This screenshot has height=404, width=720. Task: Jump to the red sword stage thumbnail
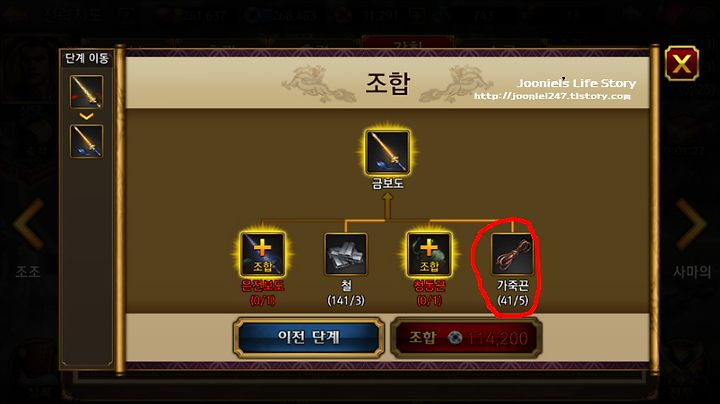tap(86, 92)
